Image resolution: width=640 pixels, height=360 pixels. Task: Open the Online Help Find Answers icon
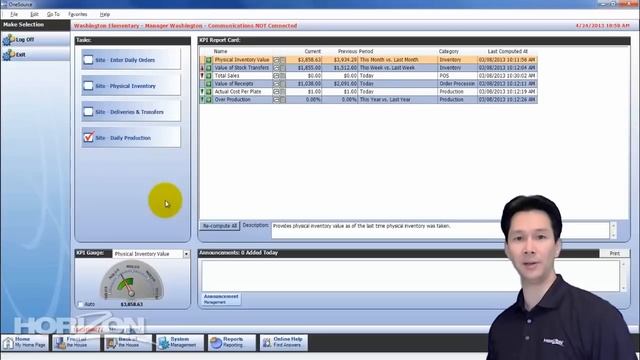pyautogui.click(x=267, y=343)
